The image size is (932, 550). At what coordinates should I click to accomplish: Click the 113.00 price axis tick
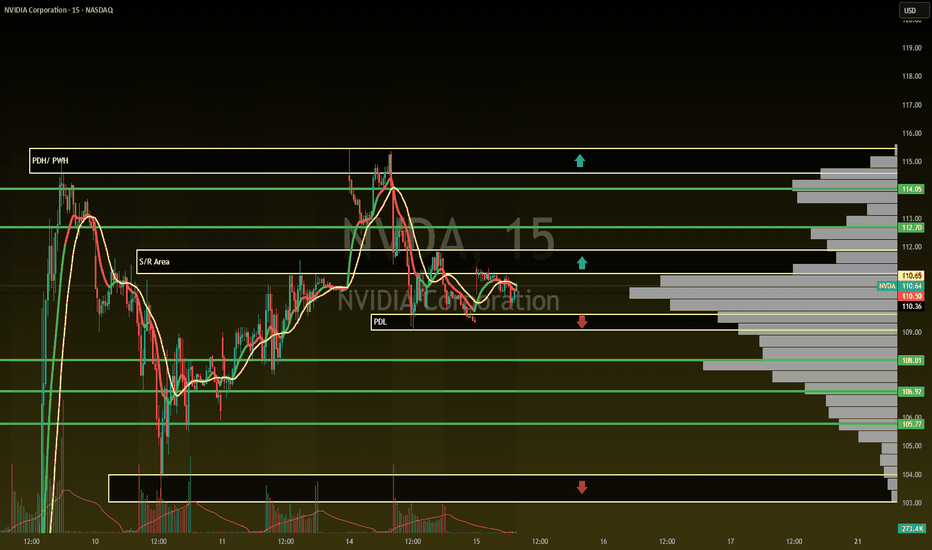pyautogui.click(x=912, y=218)
